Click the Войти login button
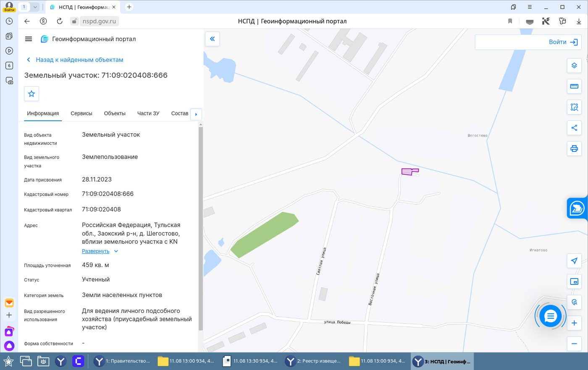The height and width of the screenshot is (370, 588). tap(528, 42)
